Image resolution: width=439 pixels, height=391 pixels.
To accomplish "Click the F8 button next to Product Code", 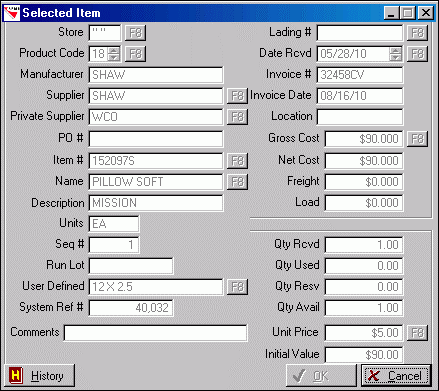I will point(135,54).
